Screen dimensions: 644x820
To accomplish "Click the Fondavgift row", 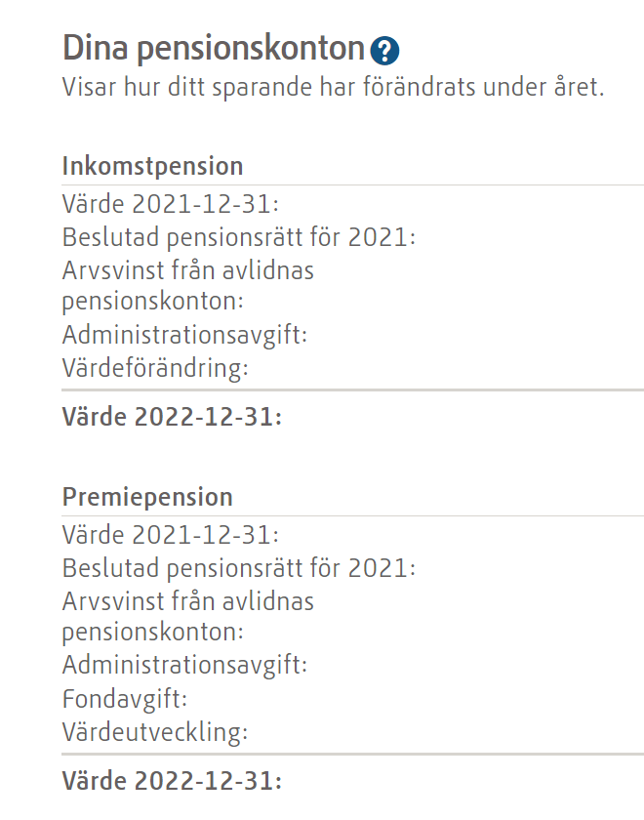I will 125,699.
